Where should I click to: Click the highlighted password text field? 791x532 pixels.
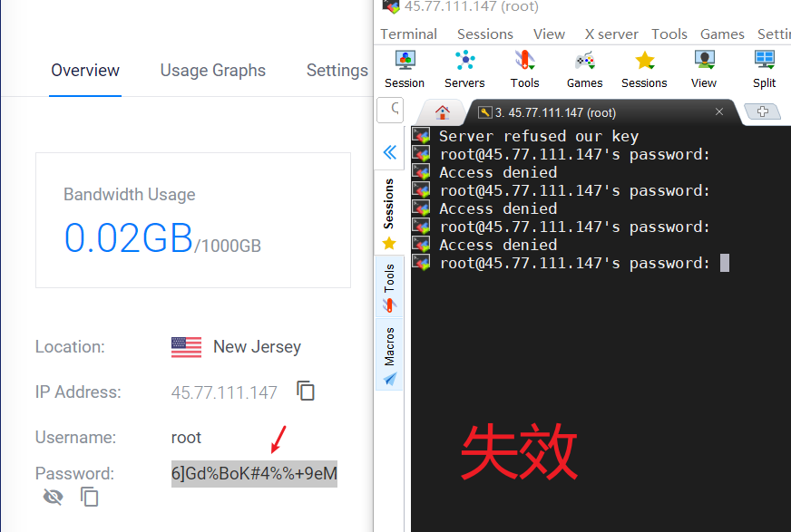(x=254, y=473)
